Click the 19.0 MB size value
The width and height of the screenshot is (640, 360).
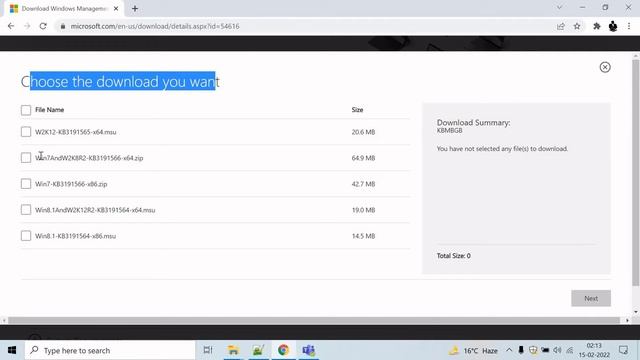tap(363, 210)
